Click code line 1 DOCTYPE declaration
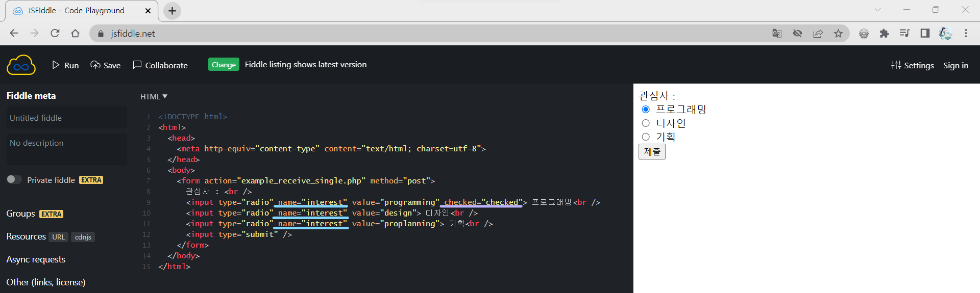The height and width of the screenshot is (293, 980). [x=192, y=117]
